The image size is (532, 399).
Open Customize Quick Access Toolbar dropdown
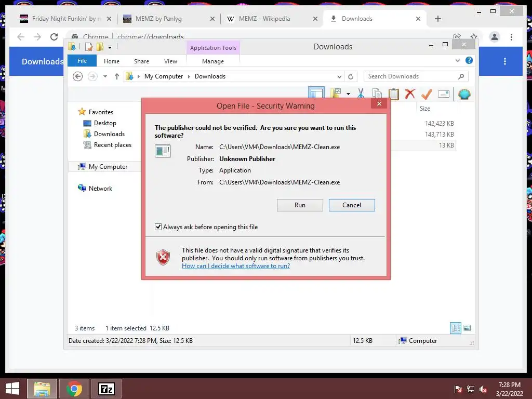click(x=110, y=47)
